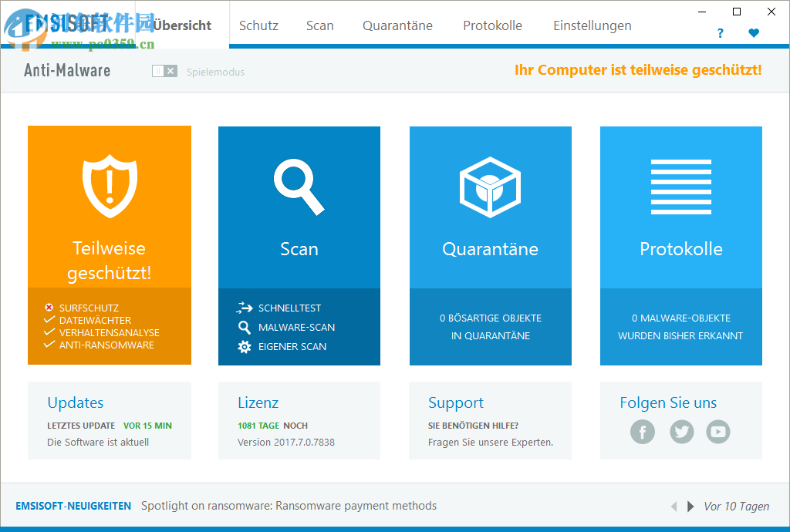The image size is (790, 532).
Task: Click the Protokolle list icon
Action: pyautogui.click(x=680, y=185)
